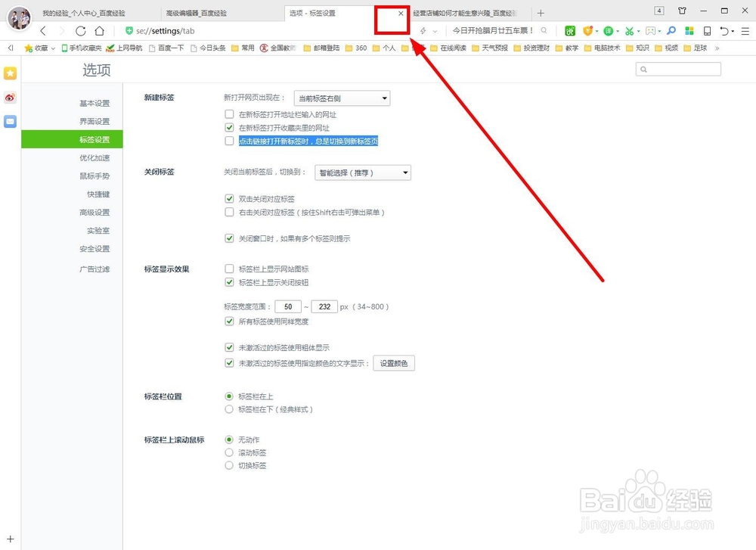Click the tab width input showing 232

324,306
